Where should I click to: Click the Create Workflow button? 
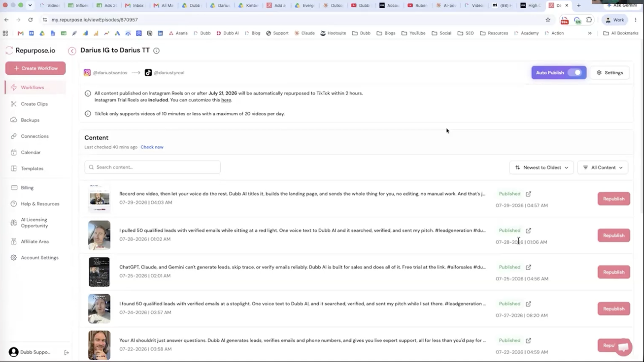pos(36,68)
